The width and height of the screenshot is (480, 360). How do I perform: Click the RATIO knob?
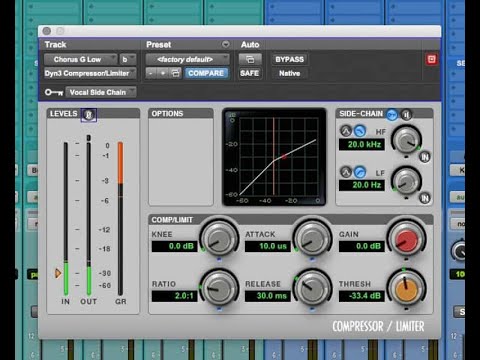[x=219, y=288]
